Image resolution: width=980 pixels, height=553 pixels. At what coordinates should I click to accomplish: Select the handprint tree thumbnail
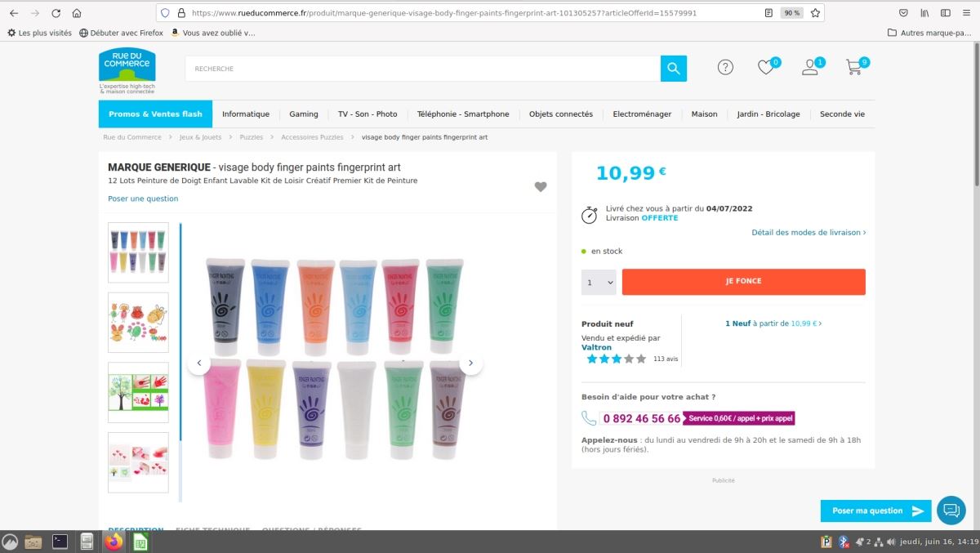point(138,392)
